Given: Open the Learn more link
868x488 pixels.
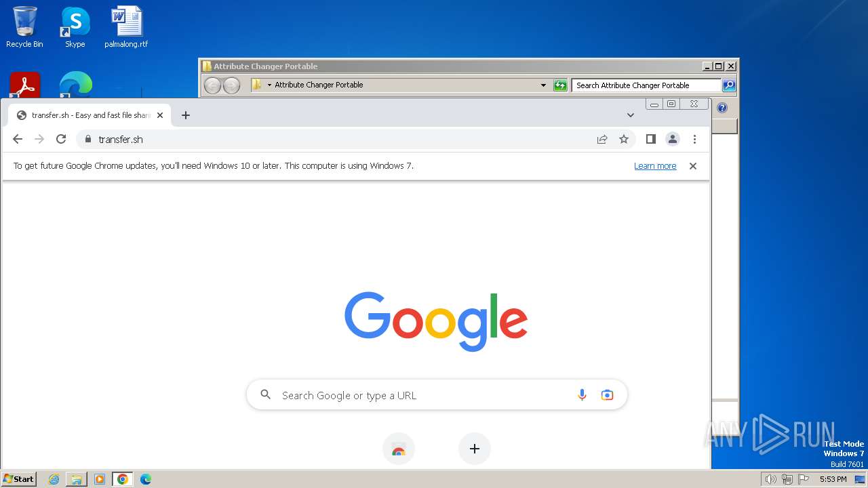Looking at the screenshot, I should pos(655,166).
